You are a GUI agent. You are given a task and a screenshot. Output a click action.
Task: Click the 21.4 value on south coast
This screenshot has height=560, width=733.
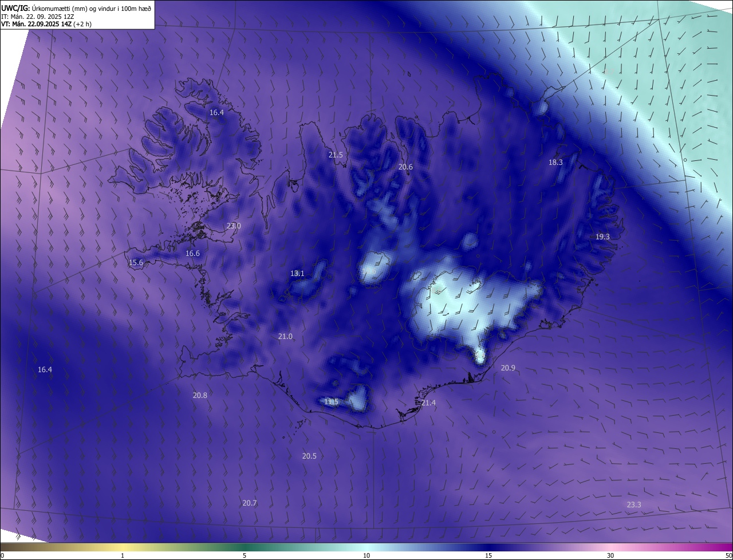click(428, 403)
